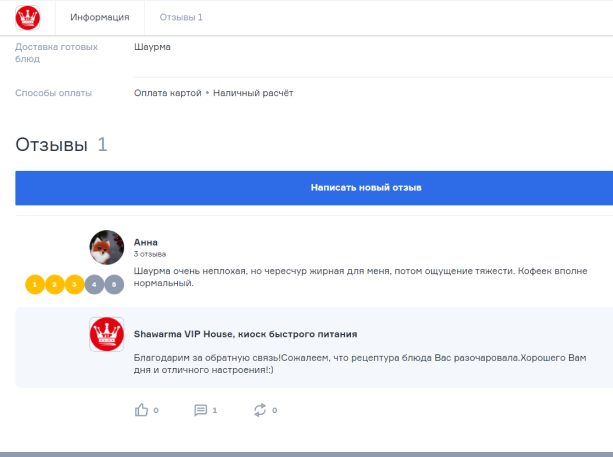Click Shawarma VIP House reply avatar

pos(107,334)
